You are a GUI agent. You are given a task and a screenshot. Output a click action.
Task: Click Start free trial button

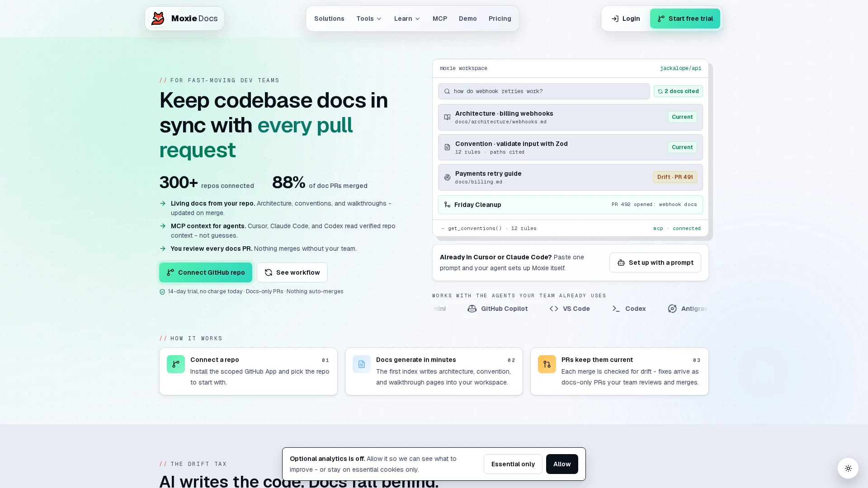coord(685,19)
